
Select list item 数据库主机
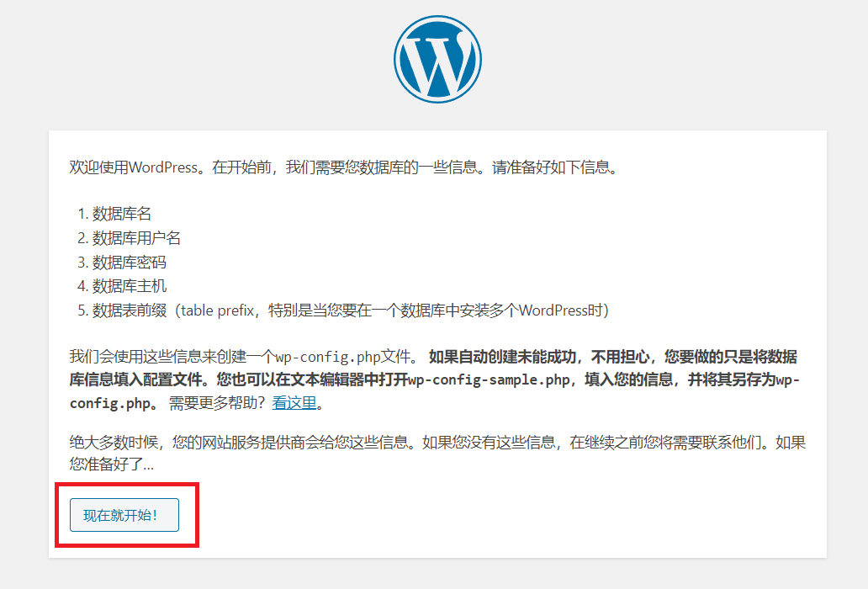[x=129, y=286]
